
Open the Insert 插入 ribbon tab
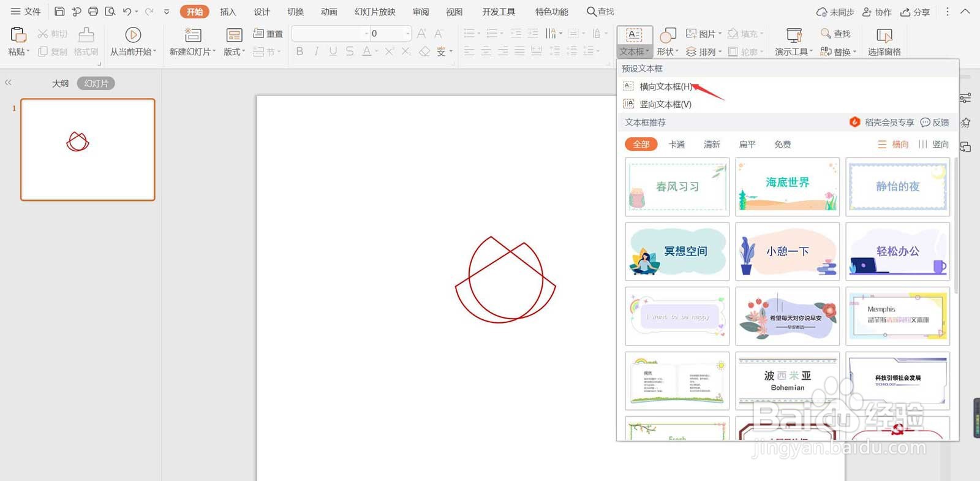(x=228, y=12)
